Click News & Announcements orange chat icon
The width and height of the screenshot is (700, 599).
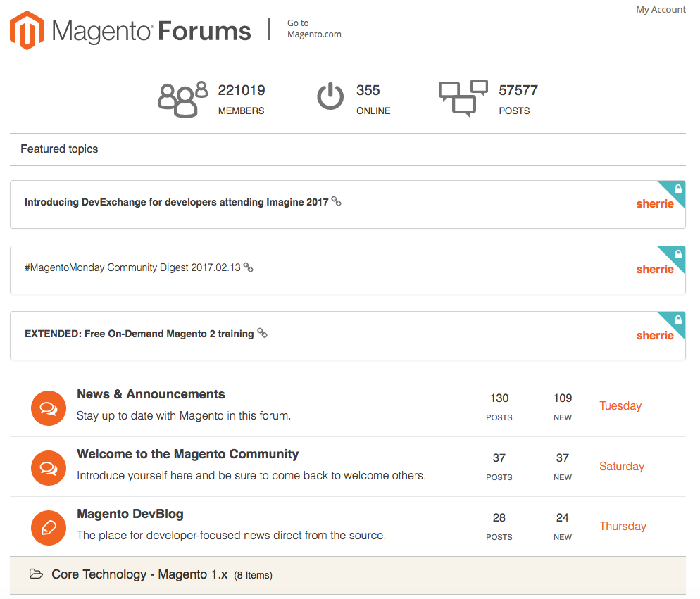click(49, 408)
